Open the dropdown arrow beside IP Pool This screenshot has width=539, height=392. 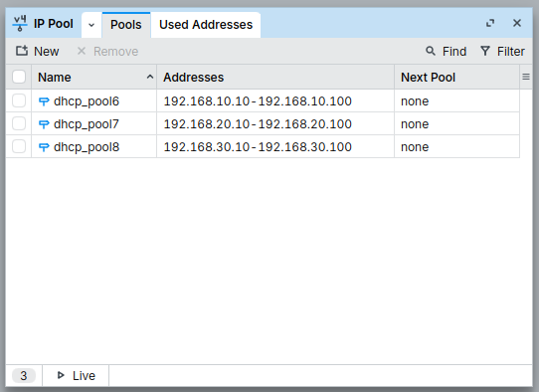pyautogui.click(x=91, y=25)
